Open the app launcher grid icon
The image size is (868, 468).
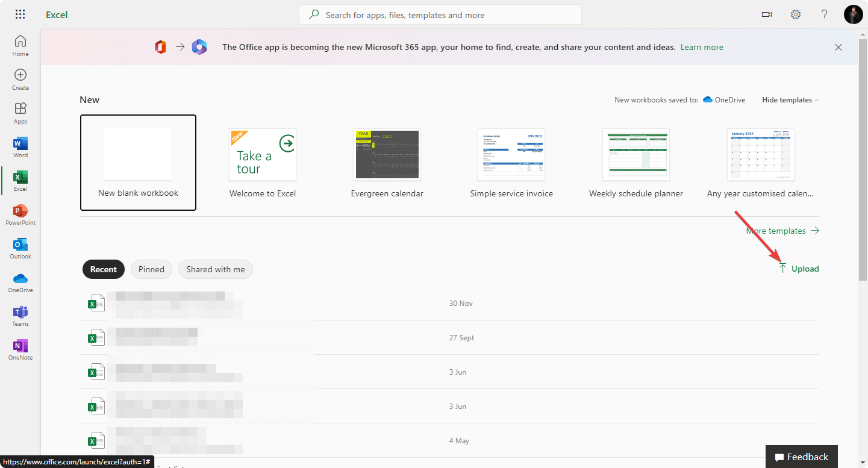[x=20, y=14]
